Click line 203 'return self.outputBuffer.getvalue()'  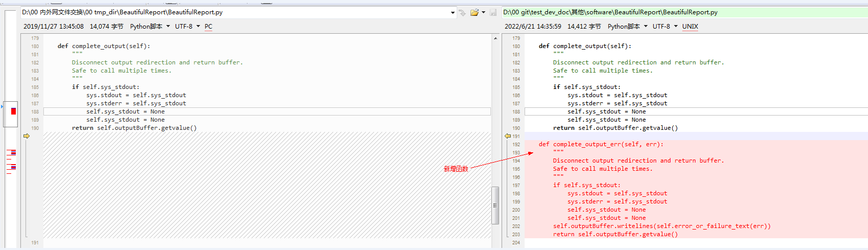click(615, 234)
